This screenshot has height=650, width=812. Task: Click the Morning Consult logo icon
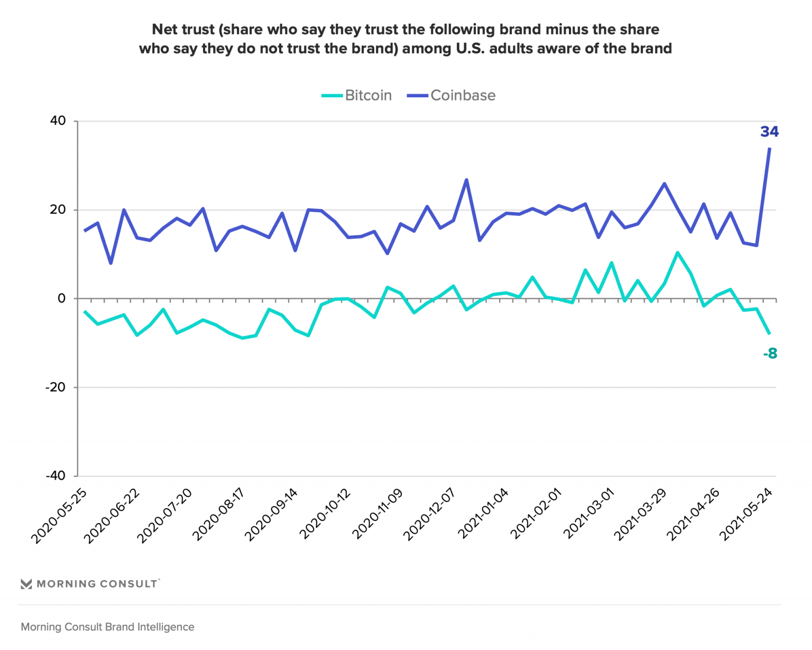coord(26,584)
